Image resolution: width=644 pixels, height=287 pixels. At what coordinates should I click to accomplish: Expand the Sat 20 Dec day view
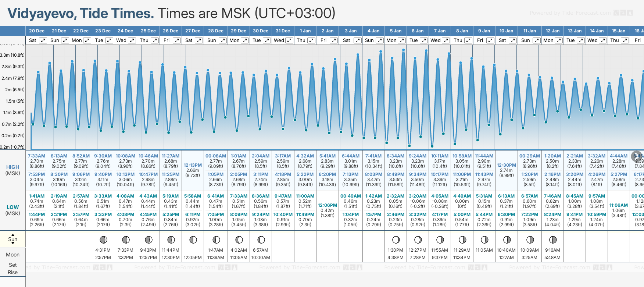tap(43, 40)
